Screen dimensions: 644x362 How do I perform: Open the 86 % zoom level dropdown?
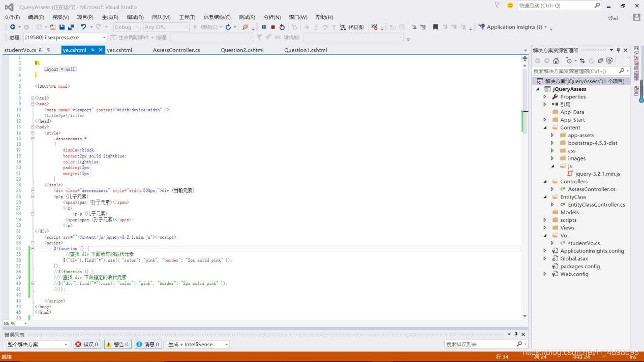(15, 323)
